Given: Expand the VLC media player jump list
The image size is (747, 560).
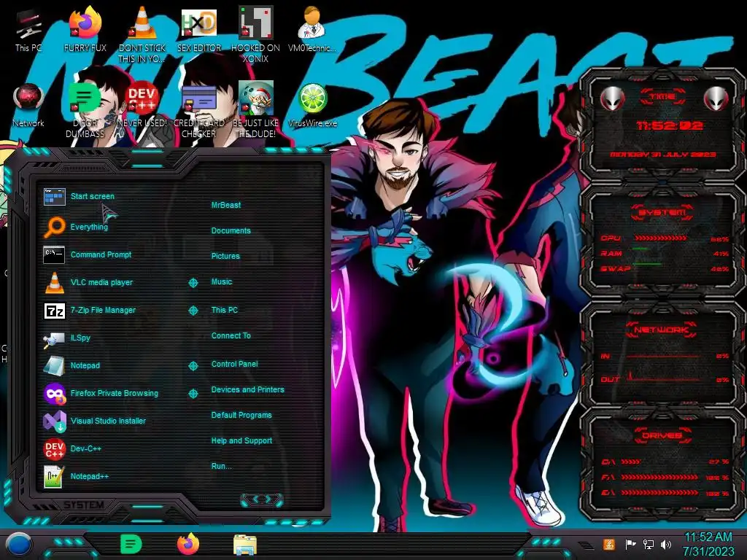Looking at the screenshot, I should (193, 283).
